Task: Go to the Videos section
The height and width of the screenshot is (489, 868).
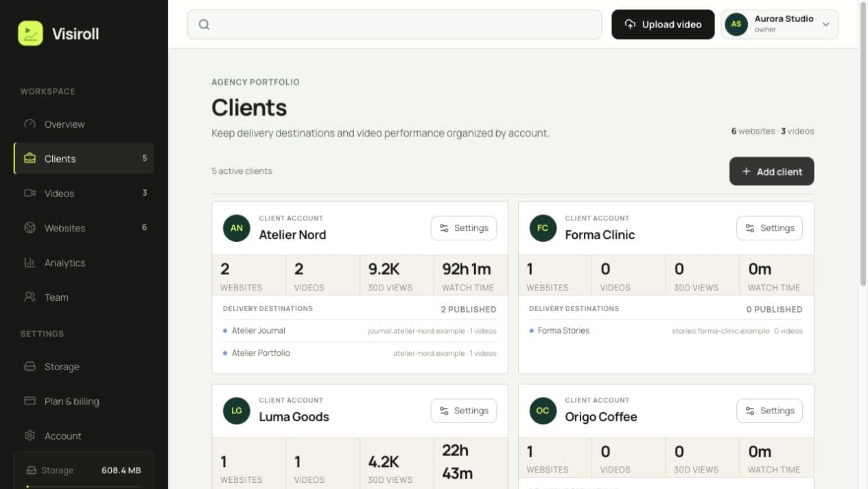Action: pyautogui.click(x=84, y=193)
